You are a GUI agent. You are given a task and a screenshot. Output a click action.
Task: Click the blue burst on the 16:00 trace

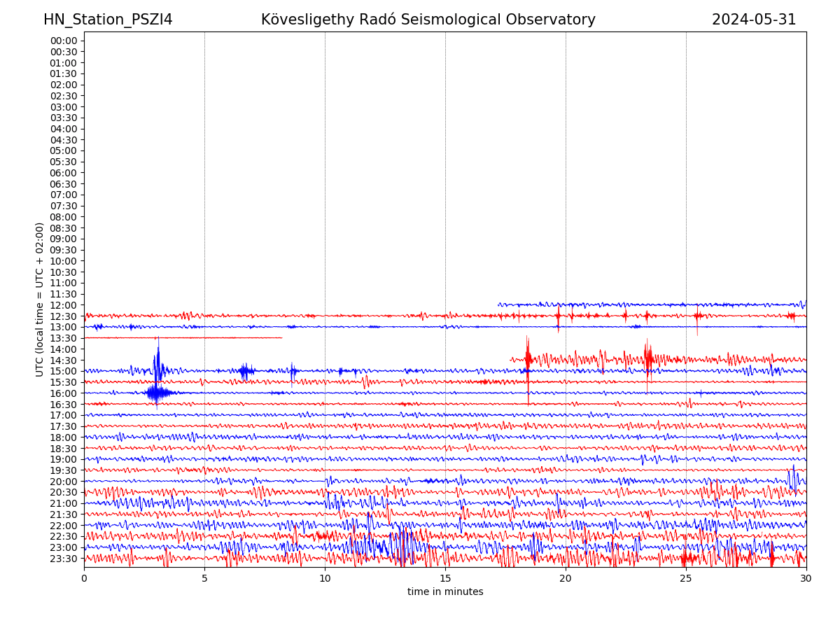(x=155, y=393)
